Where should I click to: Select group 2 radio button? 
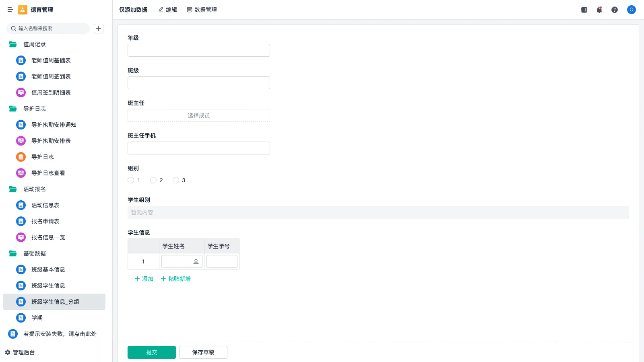click(153, 180)
